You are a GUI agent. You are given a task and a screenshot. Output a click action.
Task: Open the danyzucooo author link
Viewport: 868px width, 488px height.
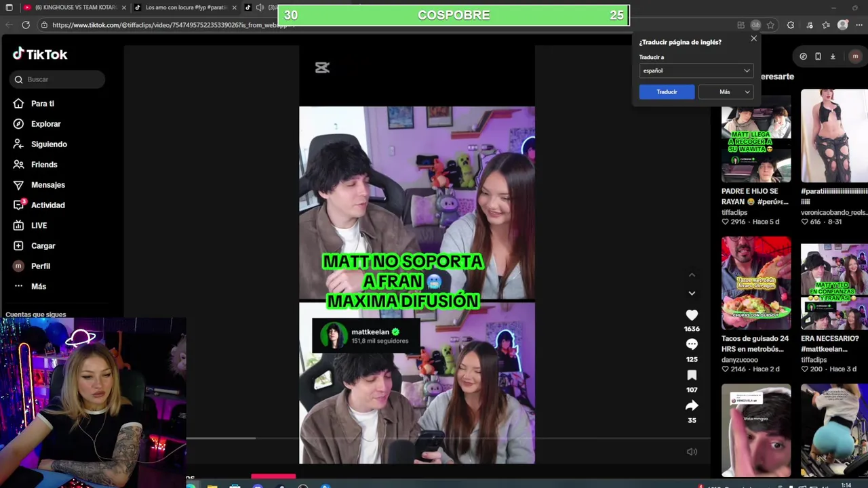(741, 360)
